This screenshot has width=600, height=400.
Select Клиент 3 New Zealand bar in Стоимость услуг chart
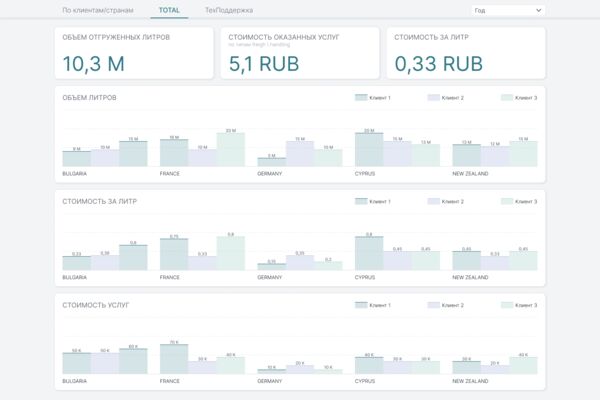pos(523,366)
